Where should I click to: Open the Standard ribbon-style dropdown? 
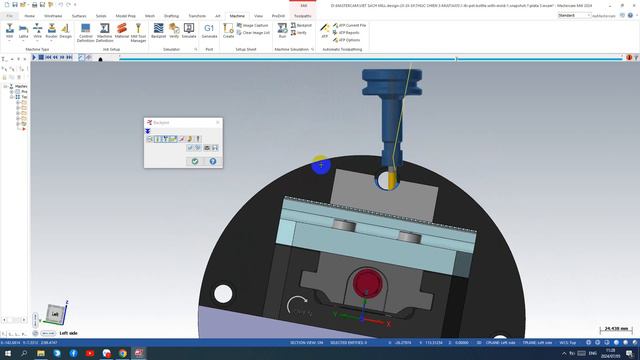[575, 16]
